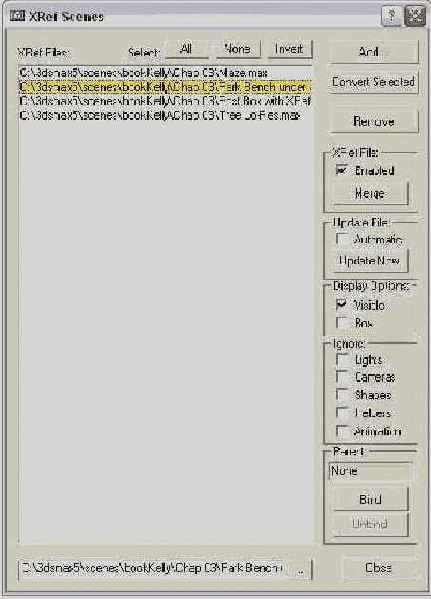
Task: Check Ignore Cameras option
Action: 342,377
